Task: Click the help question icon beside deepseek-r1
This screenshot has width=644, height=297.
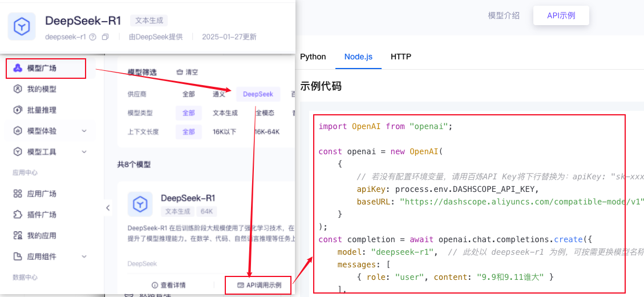Action: 93,37
